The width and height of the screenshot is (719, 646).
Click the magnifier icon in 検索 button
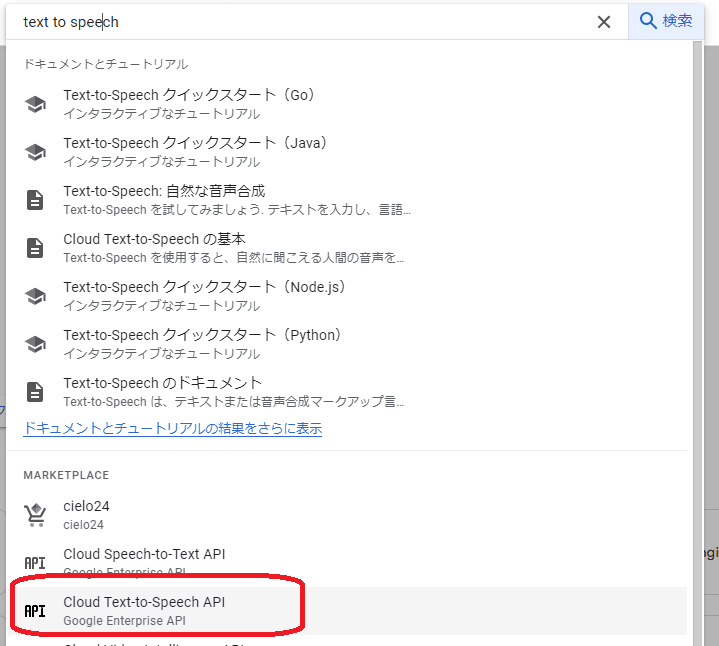click(648, 21)
